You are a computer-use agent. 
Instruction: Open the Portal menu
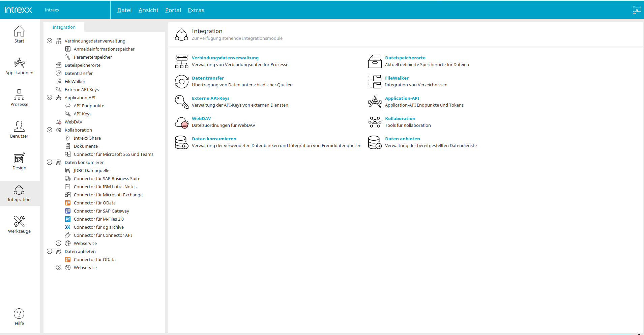pos(173,10)
